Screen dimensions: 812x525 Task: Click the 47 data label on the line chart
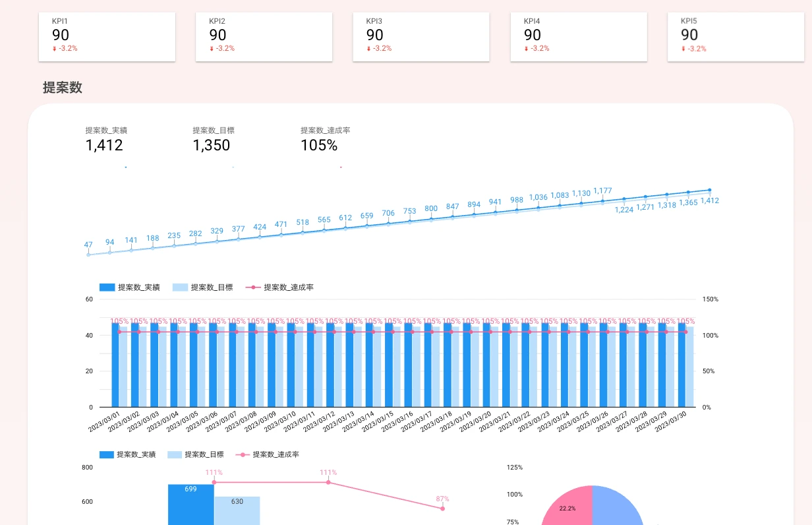click(x=88, y=245)
